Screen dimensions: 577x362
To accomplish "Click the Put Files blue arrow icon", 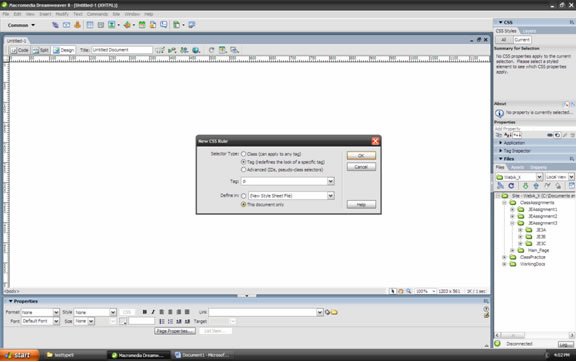I will (536, 186).
